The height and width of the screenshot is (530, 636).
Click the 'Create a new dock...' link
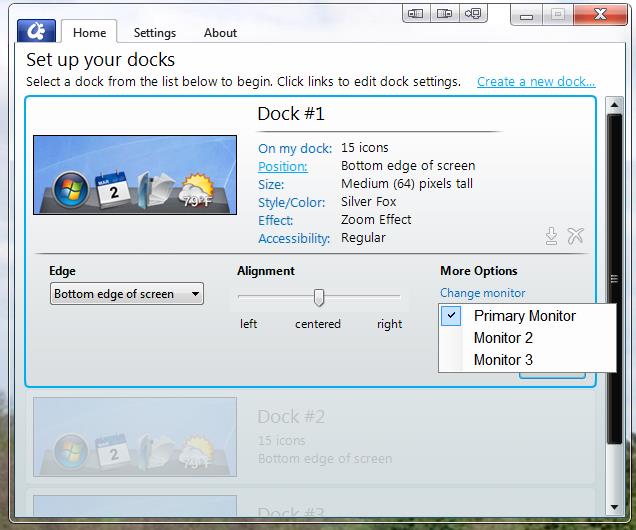536,82
